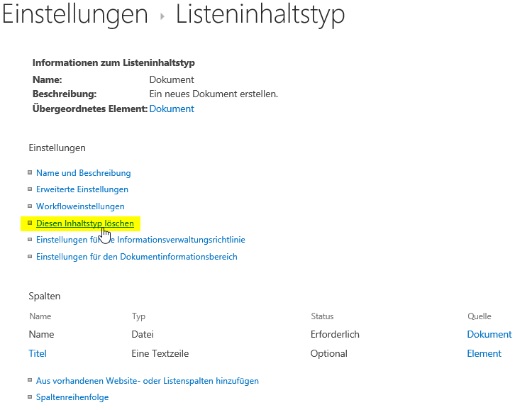Delete content type via Diesen Inhaltstyp löschen
This screenshot has width=532, height=410.
click(84, 223)
